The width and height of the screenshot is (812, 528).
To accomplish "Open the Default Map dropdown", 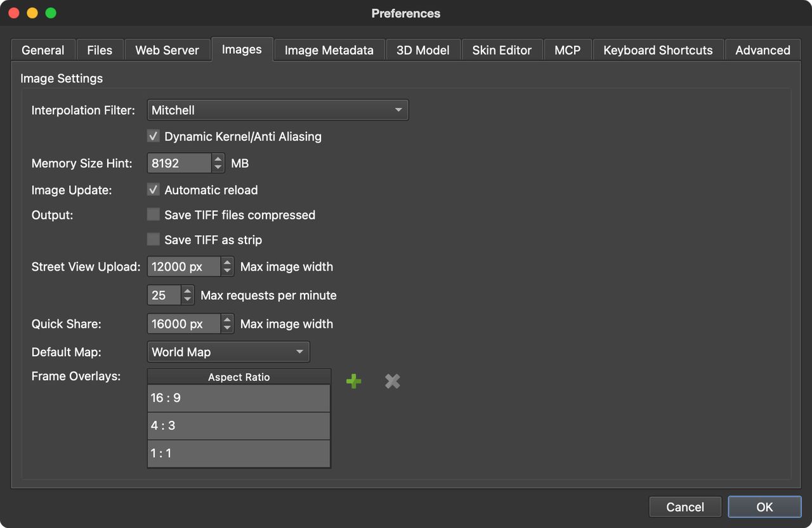I will tap(228, 352).
